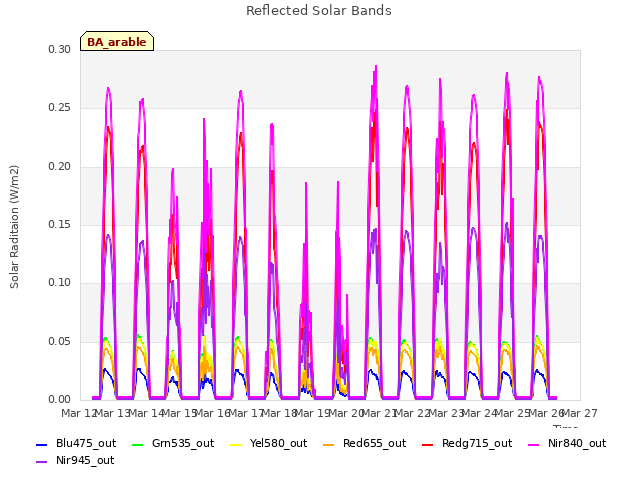This screenshot has height=480, width=640.
Task: Toggle Redg715_out legend entry
Action: (x=467, y=444)
